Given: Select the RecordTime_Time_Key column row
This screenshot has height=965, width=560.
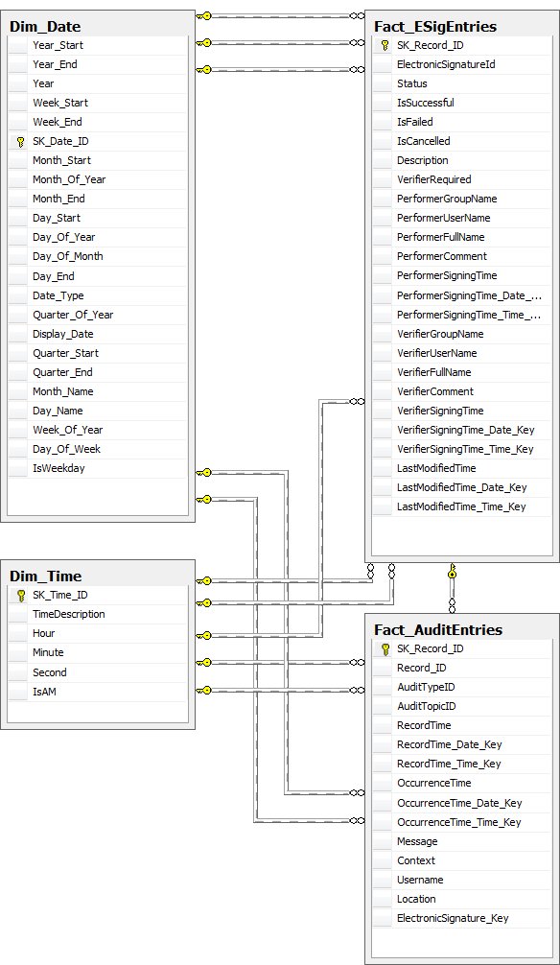Looking at the screenshot, I should pyautogui.click(x=461, y=764).
